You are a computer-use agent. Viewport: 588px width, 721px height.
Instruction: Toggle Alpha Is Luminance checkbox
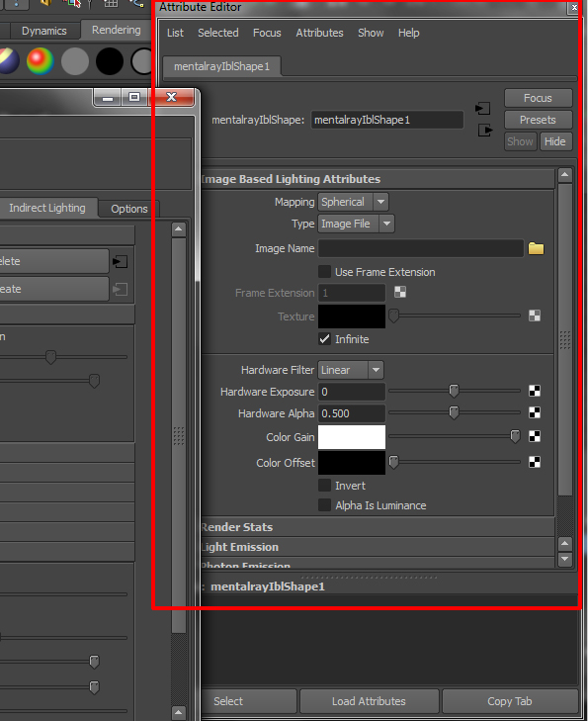coord(324,504)
